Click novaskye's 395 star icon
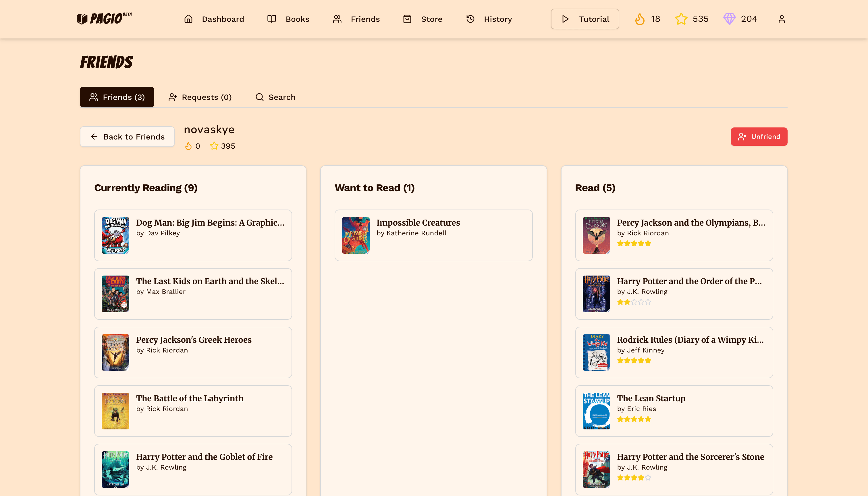This screenshot has height=496, width=868. [x=214, y=146]
